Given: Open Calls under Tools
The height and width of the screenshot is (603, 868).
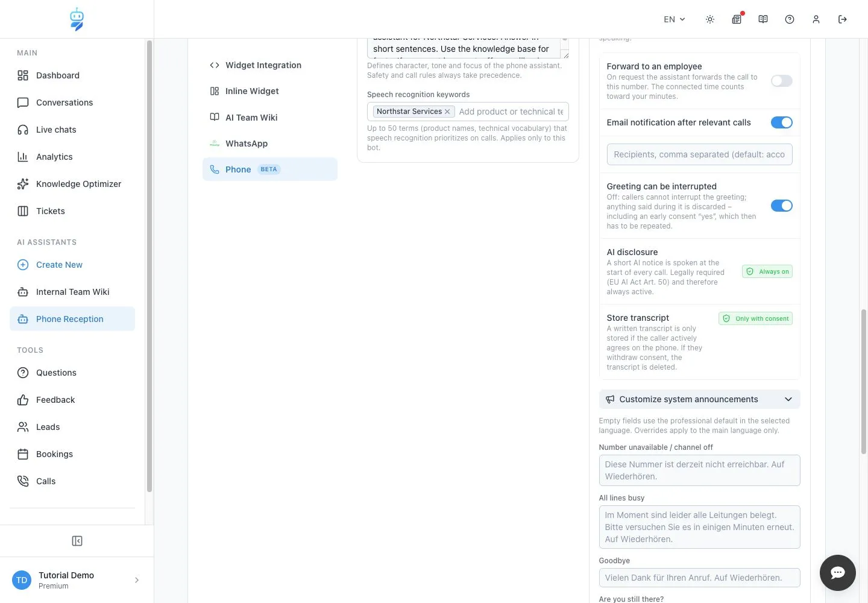Looking at the screenshot, I should (72, 481).
